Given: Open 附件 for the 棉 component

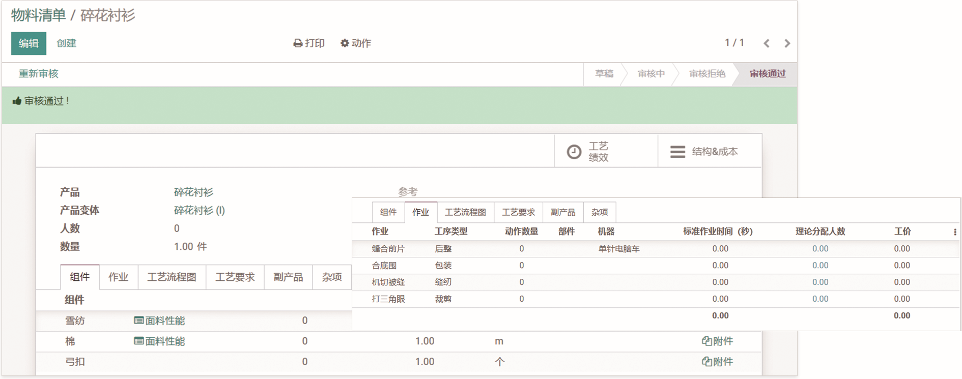Looking at the screenshot, I should [x=717, y=342].
